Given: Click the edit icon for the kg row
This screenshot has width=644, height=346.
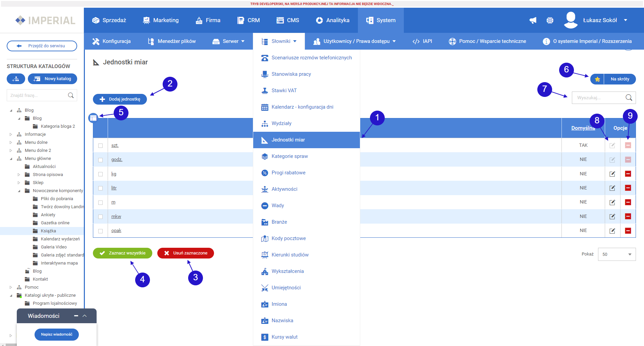Looking at the screenshot, I should click(612, 174).
